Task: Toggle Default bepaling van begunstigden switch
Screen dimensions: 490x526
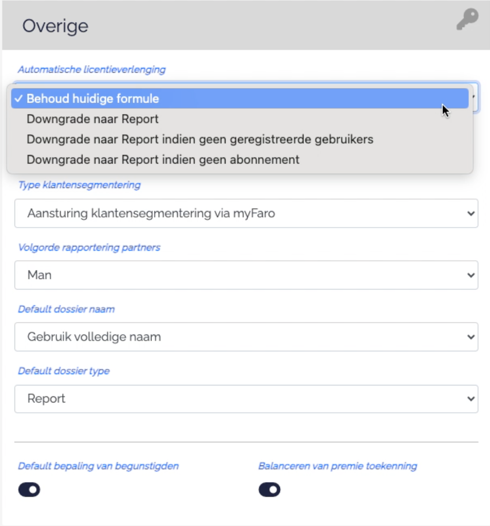Action: (x=29, y=490)
